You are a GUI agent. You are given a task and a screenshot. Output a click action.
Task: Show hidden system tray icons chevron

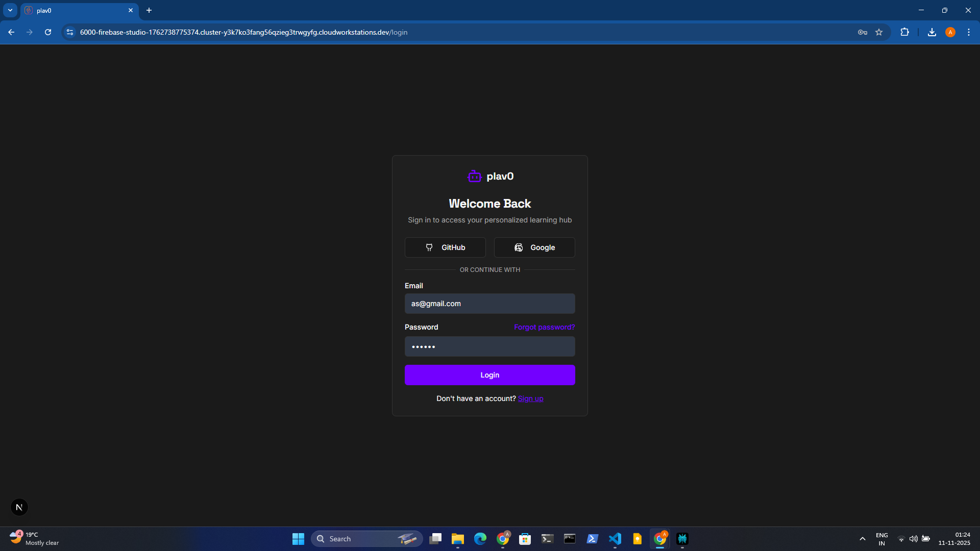pos(863,539)
